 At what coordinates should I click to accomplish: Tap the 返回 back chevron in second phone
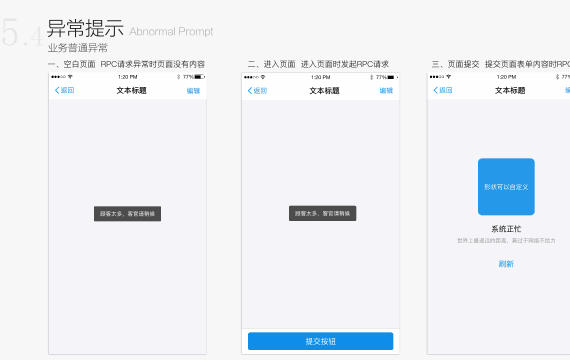pos(250,91)
